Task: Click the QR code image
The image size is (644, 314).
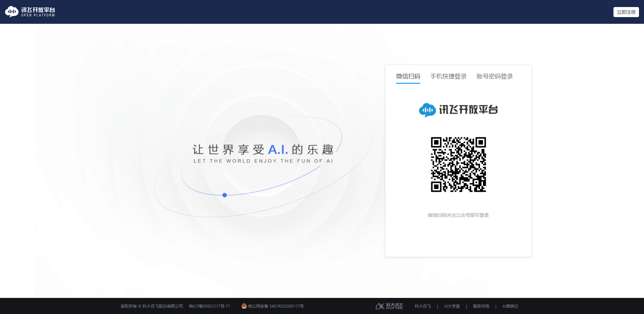Action: pyautogui.click(x=458, y=164)
